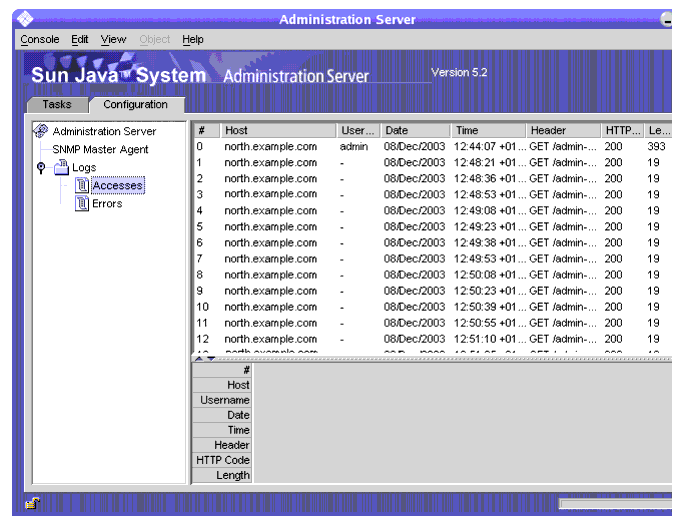673x525 pixels.
Task: Collapse the Logs tree node
Action: 41,167
